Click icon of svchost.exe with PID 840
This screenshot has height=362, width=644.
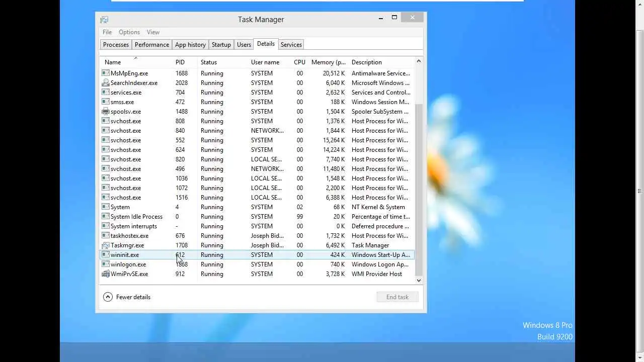coord(106,130)
